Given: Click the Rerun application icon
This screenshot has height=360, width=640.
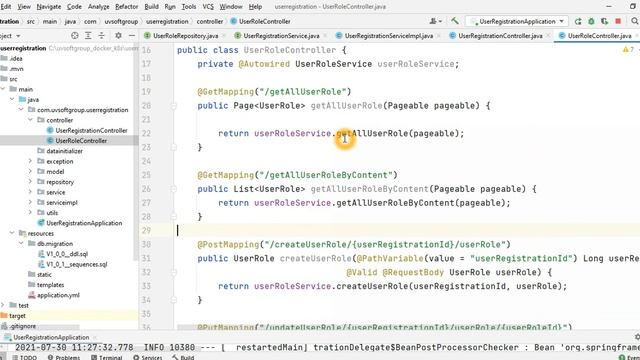Looking at the screenshot, I should point(578,21).
